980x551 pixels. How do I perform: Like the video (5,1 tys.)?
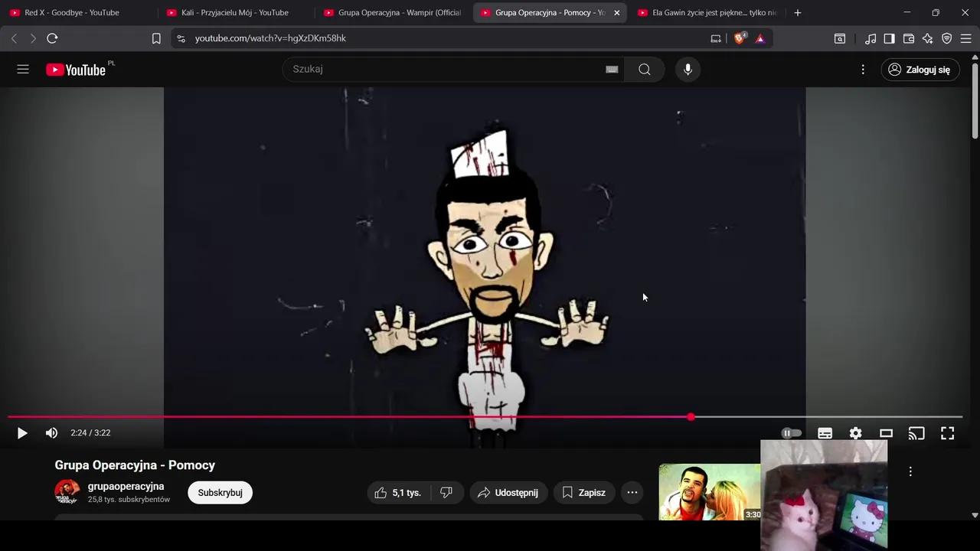coord(398,493)
